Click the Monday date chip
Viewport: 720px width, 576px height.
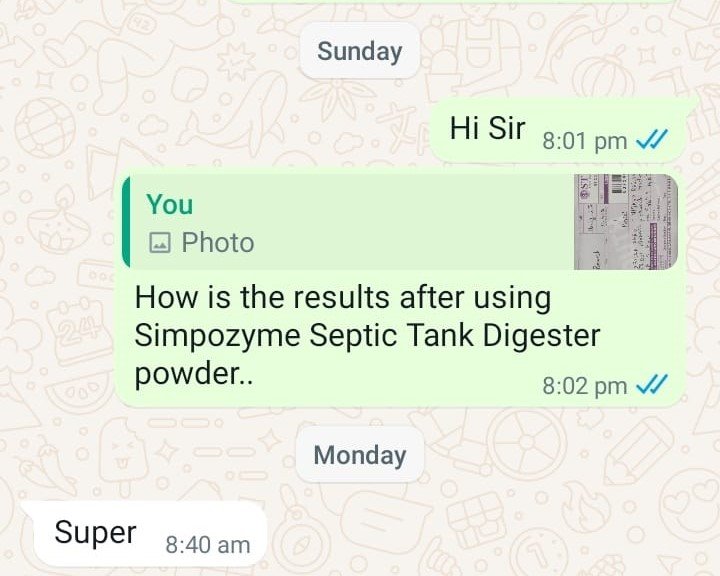[360, 455]
